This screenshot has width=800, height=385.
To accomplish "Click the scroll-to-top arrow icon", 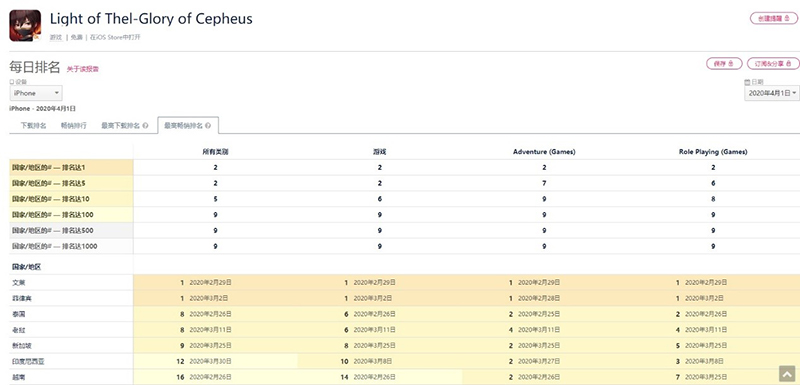I will tap(787, 374).
